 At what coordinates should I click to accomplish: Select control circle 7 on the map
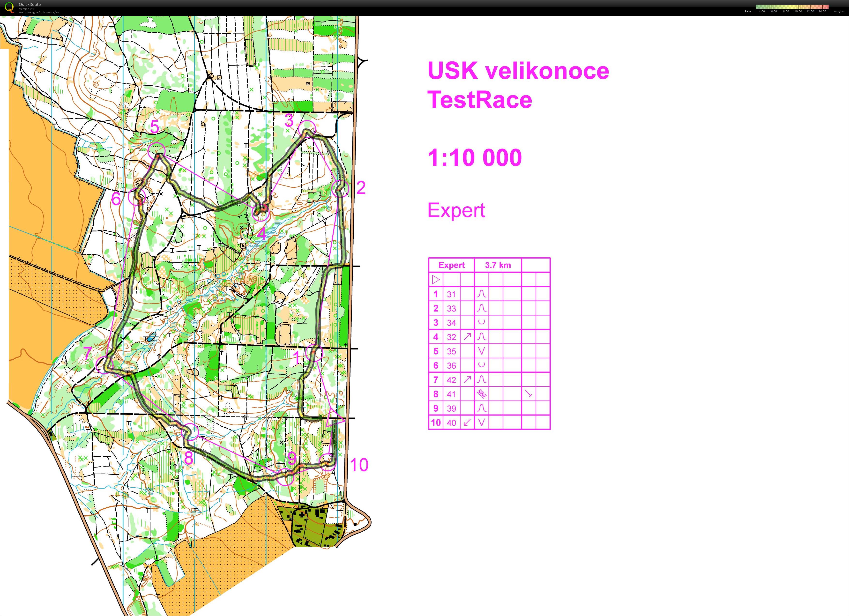coord(104,365)
